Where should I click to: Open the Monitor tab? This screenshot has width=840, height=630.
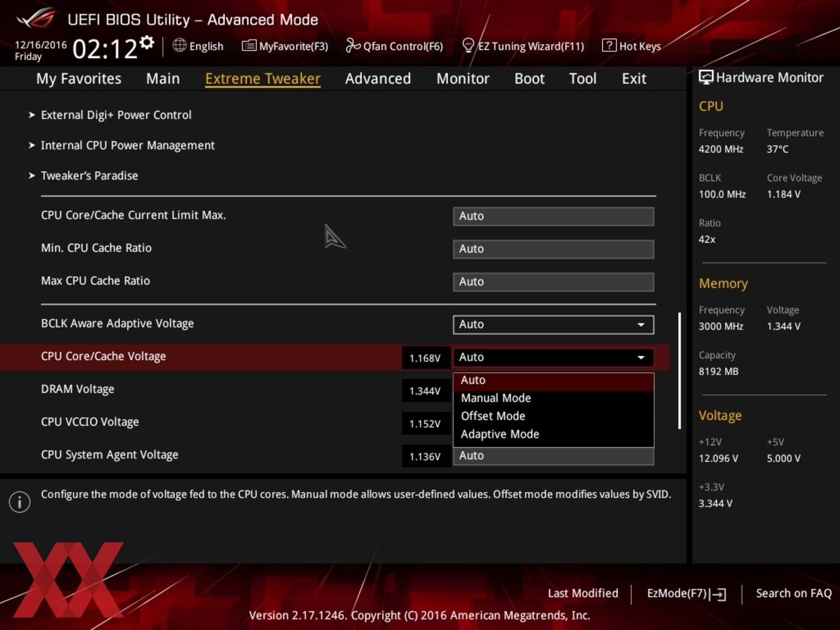click(463, 78)
